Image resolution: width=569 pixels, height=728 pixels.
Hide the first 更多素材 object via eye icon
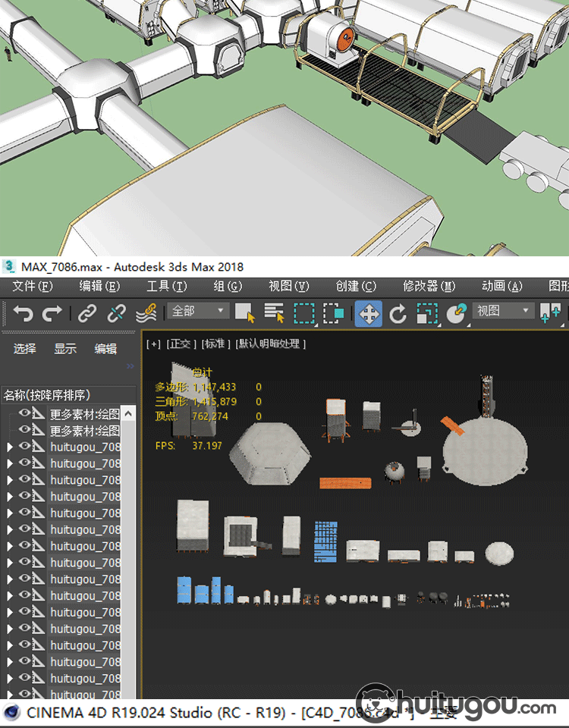coord(24,414)
